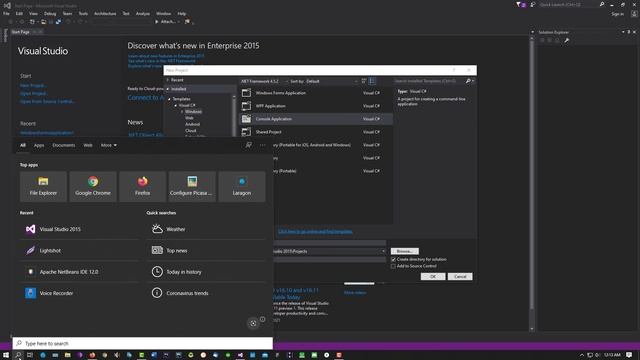640x360 pixels.
Task: Collapse the Visual C# tree node
Action: point(176,105)
